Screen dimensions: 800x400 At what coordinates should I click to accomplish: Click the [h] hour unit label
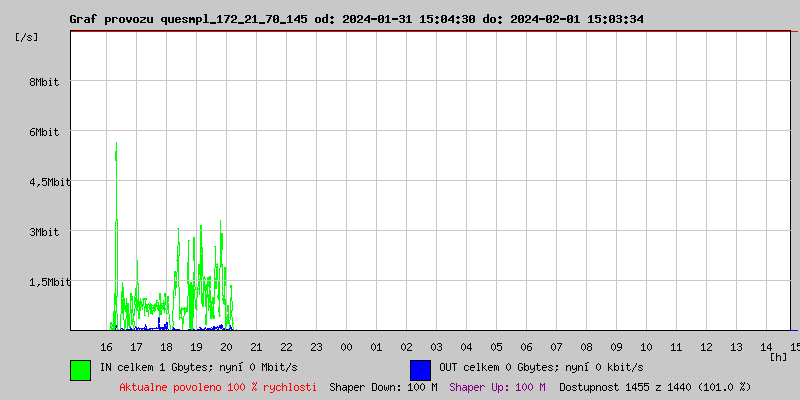pos(778,356)
